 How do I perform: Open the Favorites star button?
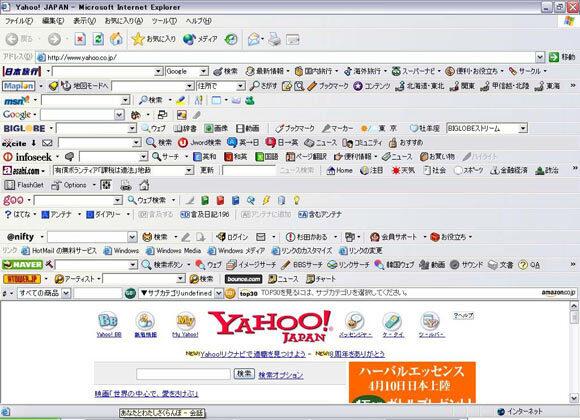pos(154,38)
